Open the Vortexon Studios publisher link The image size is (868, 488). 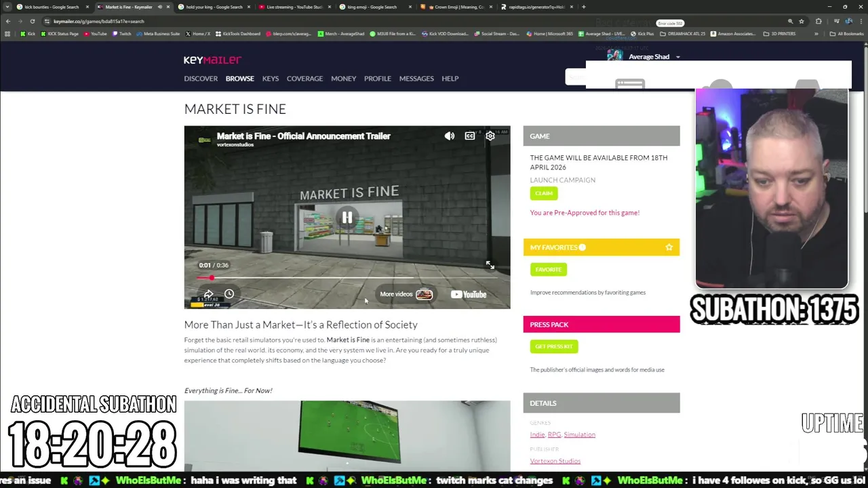tap(555, 461)
